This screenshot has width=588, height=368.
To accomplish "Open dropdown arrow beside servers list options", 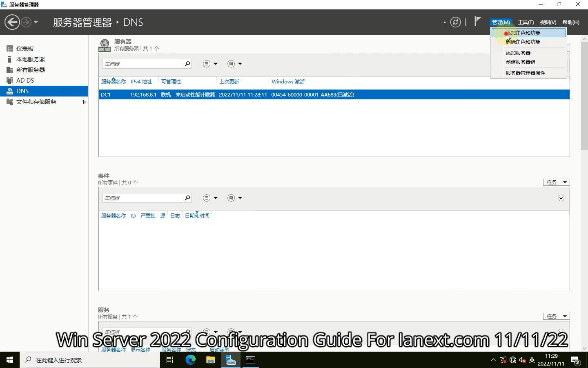I will coord(216,64).
